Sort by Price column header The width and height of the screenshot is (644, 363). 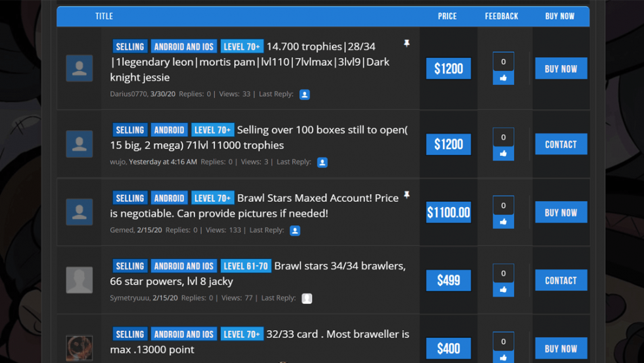tap(448, 16)
